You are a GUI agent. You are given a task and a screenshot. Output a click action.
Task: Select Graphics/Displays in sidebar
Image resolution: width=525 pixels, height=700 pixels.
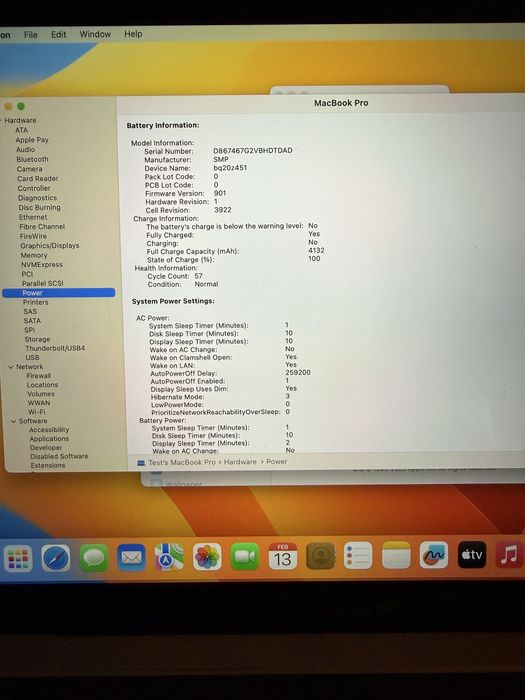[x=50, y=246]
